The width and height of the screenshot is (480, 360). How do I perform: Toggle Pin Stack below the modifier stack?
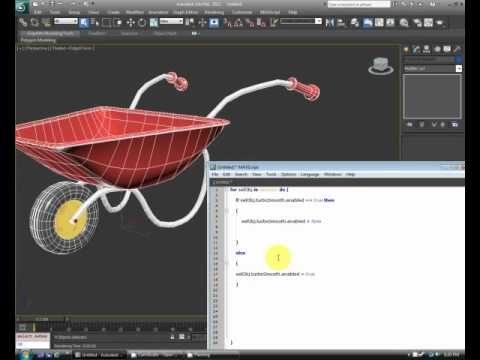point(410,124)
